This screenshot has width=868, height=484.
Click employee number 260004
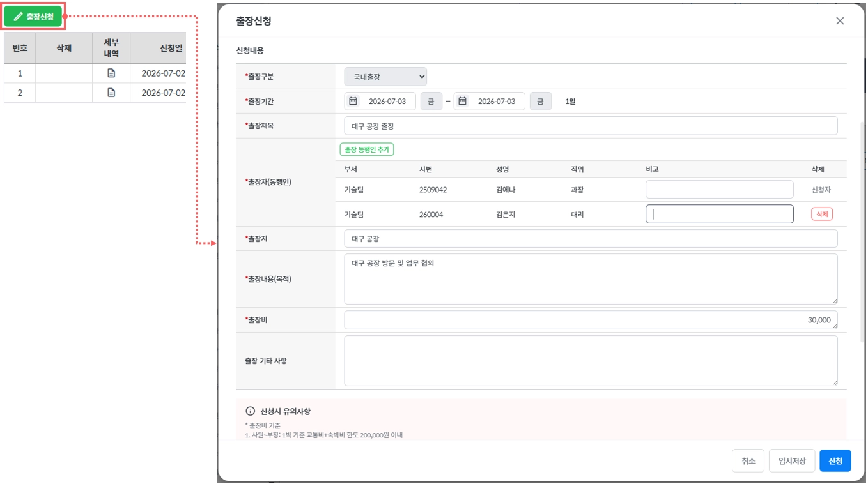[431, 215]
